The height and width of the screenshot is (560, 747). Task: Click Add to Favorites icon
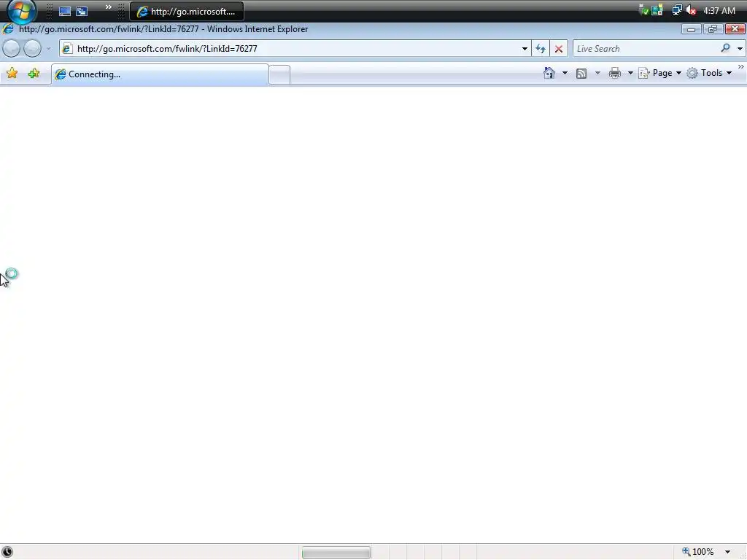tap(34, 74)
